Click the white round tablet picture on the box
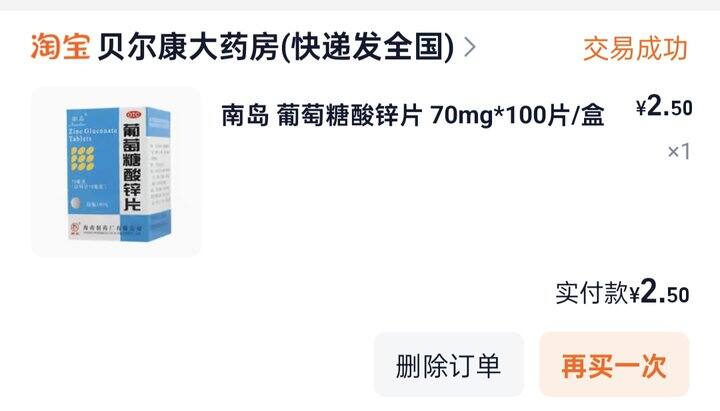The height and width of the screenshot is (411, 720). tap(76, 203)
